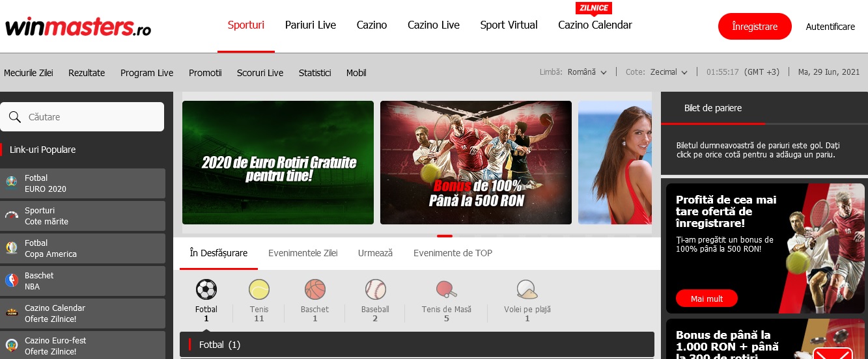Click the winmasters.ro logo
The image size is (868, 359).
point(78,27)
